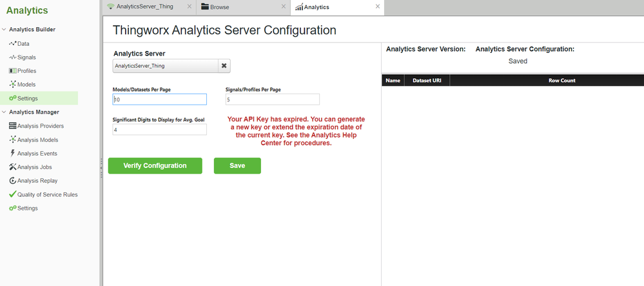Focus the Models/Datasets Per Page field
644x286 pixels.
[x=160, y=99]
